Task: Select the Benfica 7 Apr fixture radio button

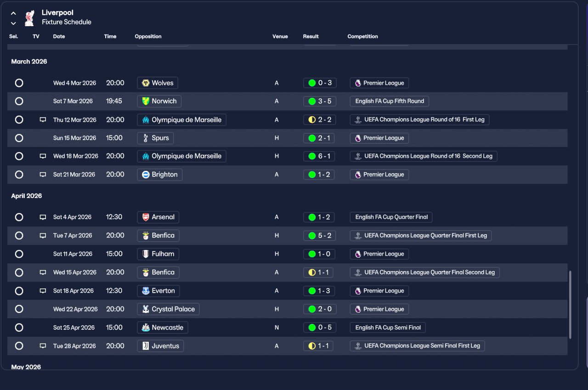Action: [x=19, y=236]
